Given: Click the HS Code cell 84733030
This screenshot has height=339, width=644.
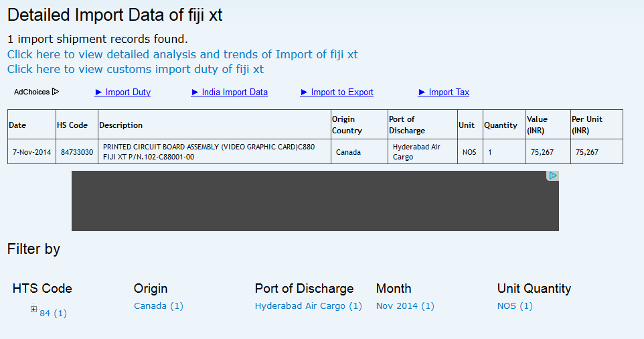Looking at the screenshot, I should [x=77, y=152].
